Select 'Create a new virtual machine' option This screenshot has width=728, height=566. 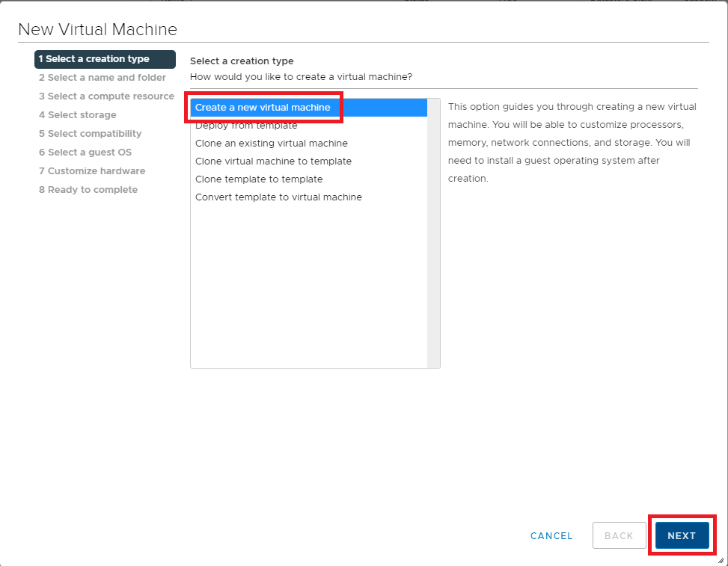tap(263, 108)
